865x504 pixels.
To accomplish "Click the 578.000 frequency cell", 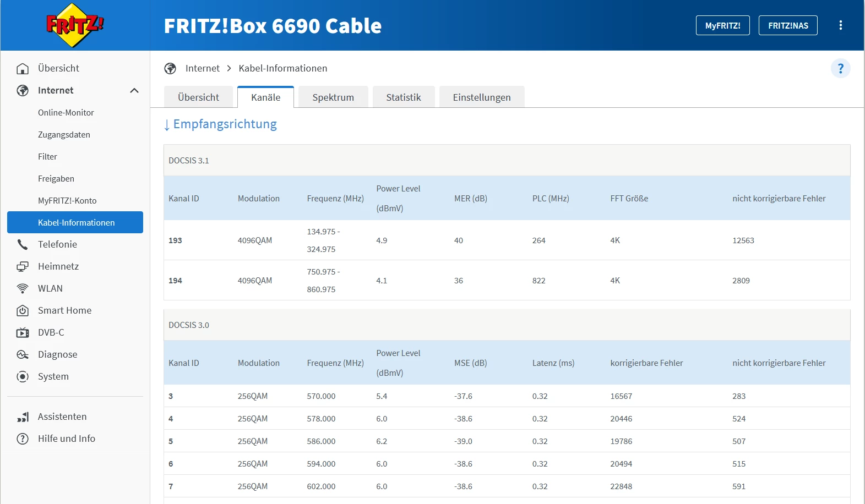I will pos(321,419).
